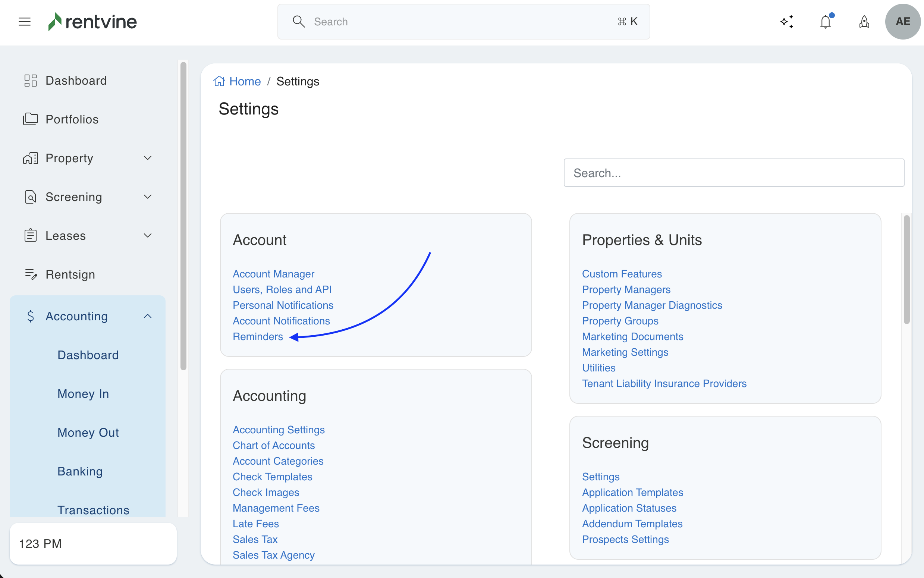Open Chart of Accounts link
Screen dimensions: 924x578
274,445
